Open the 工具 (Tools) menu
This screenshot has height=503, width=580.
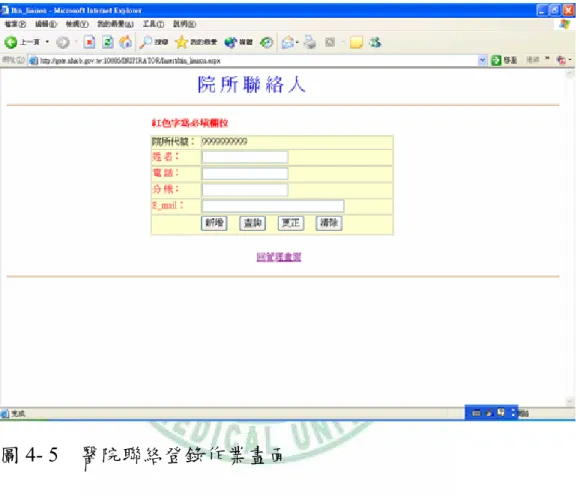point(154,24)
